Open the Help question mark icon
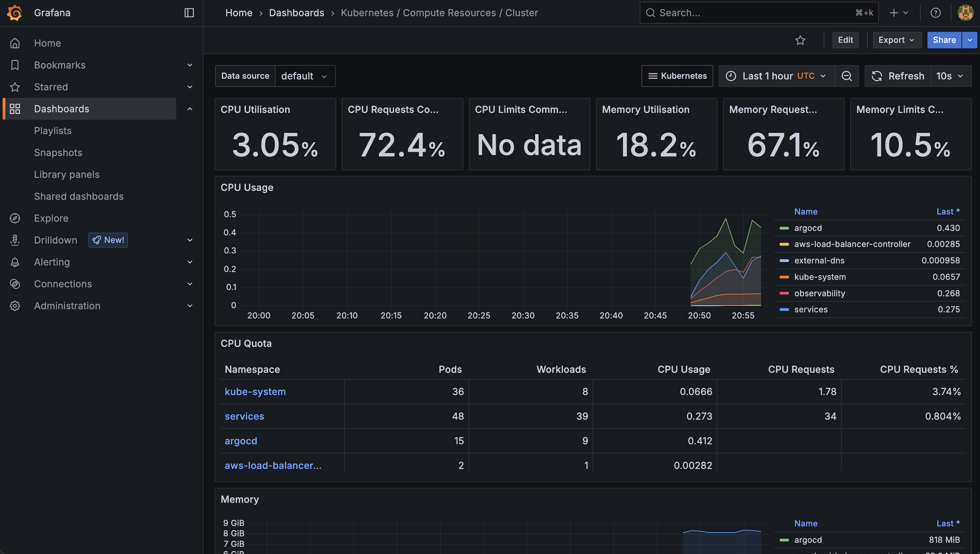 [936, 13]
